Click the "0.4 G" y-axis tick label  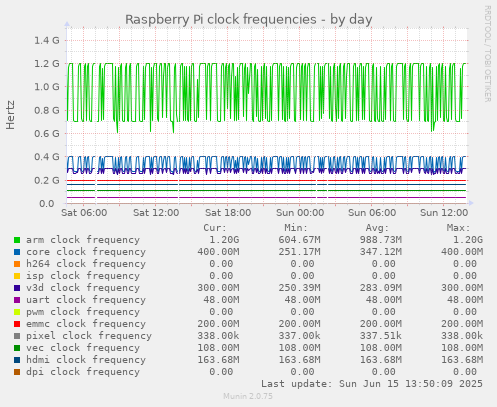[47, 157]
